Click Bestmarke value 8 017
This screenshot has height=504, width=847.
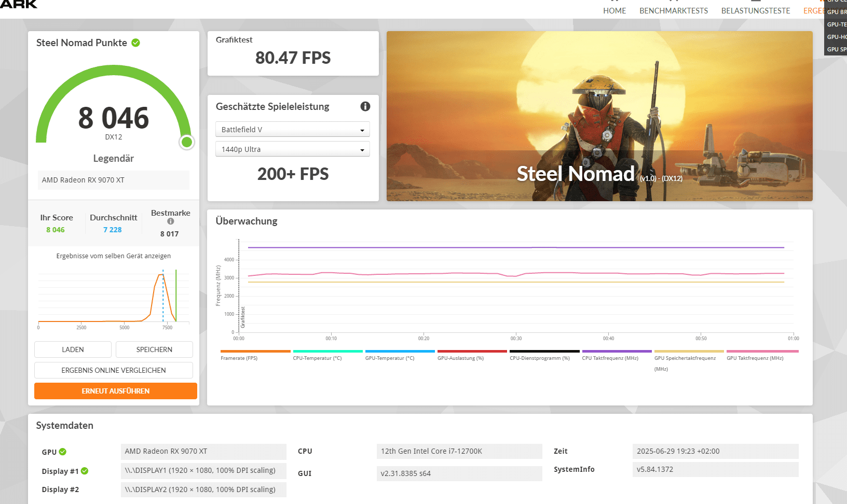(x=169, y=234)
